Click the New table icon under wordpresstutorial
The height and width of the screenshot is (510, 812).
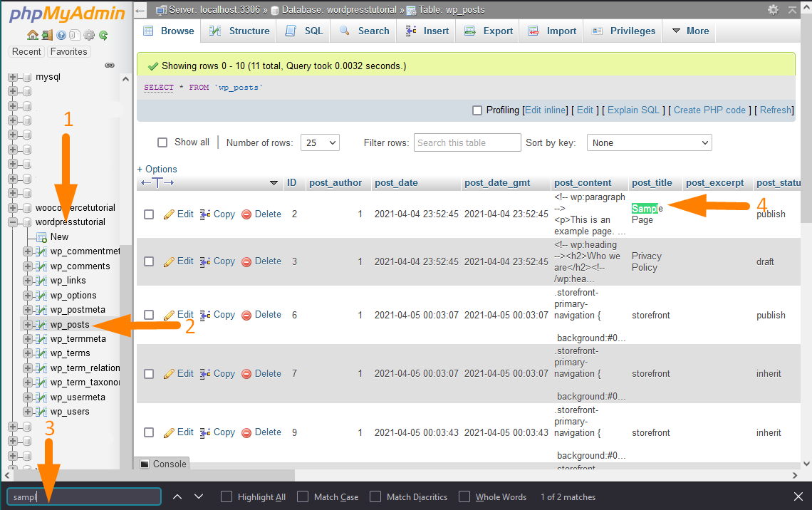[41, 237]
